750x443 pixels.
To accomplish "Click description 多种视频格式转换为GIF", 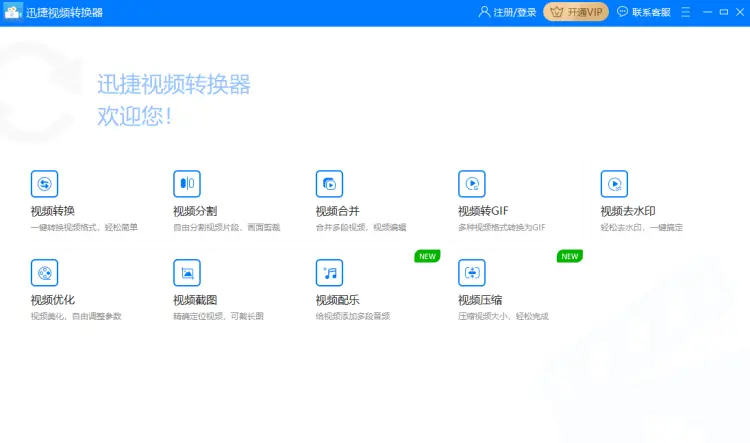I will [502, 227].
